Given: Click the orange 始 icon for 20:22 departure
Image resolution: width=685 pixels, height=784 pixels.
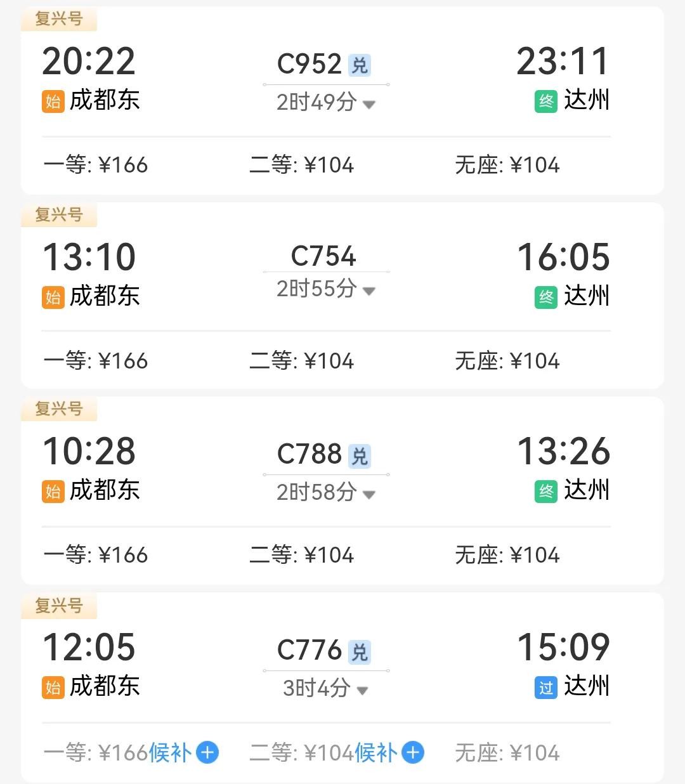Looking at the screenshot, I should tap(53, 101).
